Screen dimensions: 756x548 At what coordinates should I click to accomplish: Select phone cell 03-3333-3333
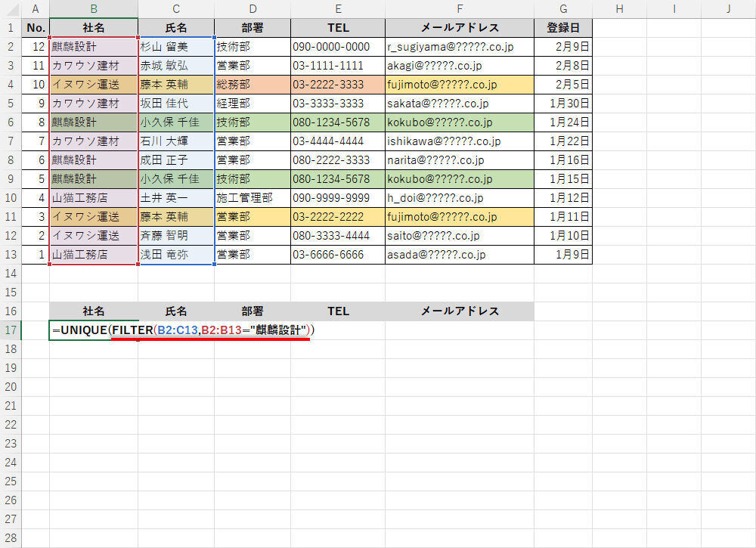pyautogui.click(x=338, y=103)
